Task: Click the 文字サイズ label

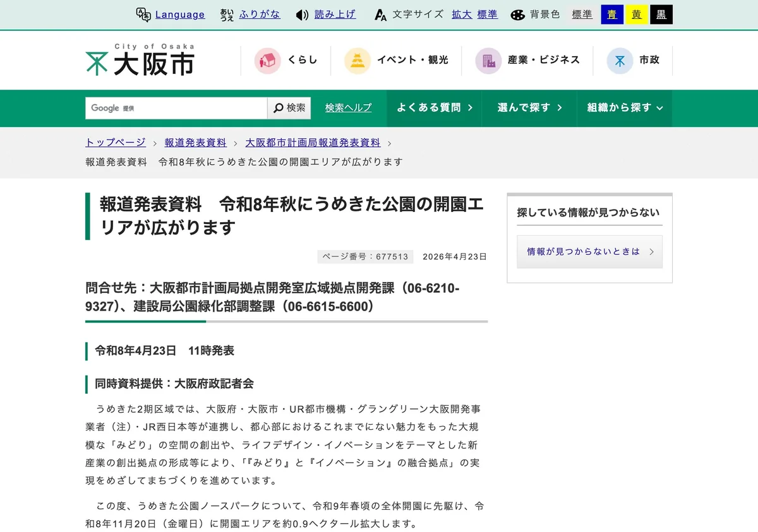Action: pos(418,15)
